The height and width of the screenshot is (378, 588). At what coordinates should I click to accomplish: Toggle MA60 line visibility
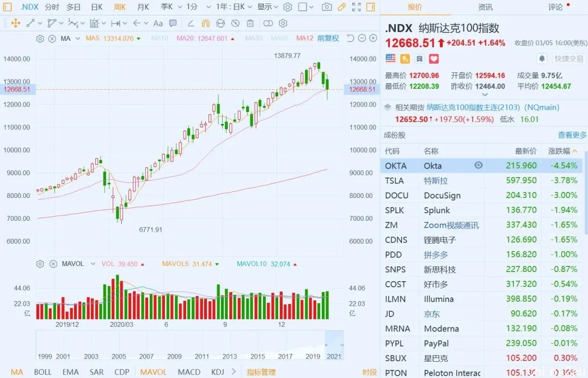pyautogui.click(x=279, y=38)
